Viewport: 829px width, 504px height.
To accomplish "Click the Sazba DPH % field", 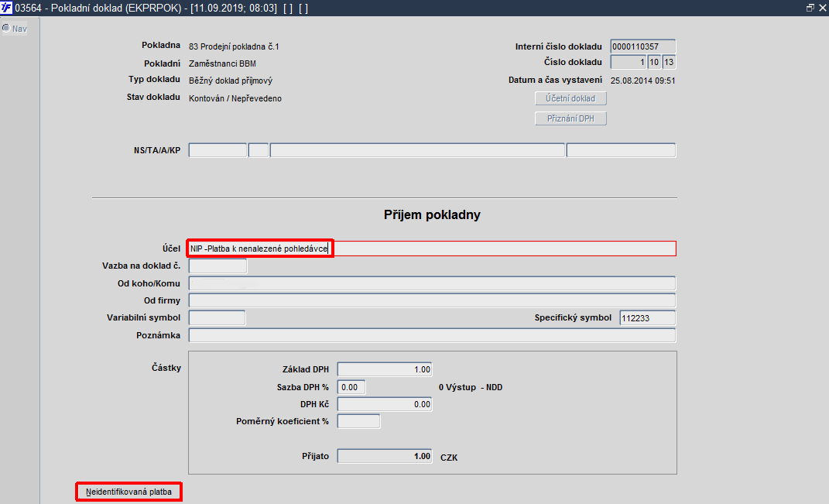I will coord(351,387).
